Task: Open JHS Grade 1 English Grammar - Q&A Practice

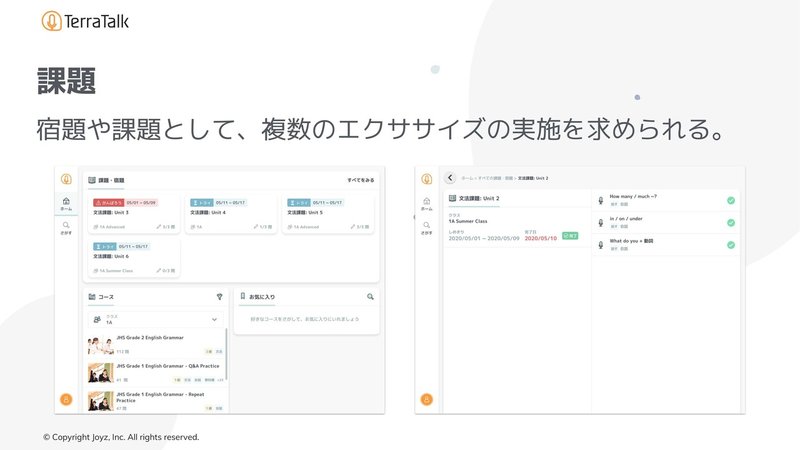Action: pos(156,372)
